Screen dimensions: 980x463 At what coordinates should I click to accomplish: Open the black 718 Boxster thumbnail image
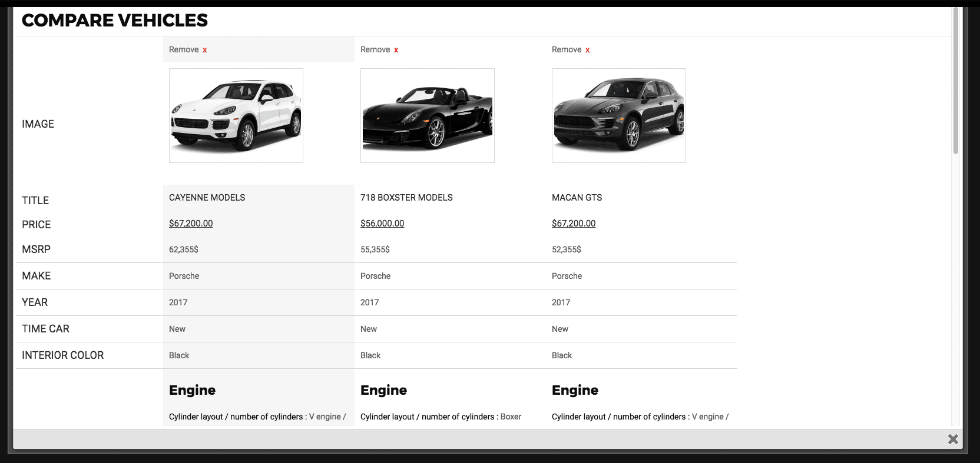pyautogui.click(x=428, y=115)
